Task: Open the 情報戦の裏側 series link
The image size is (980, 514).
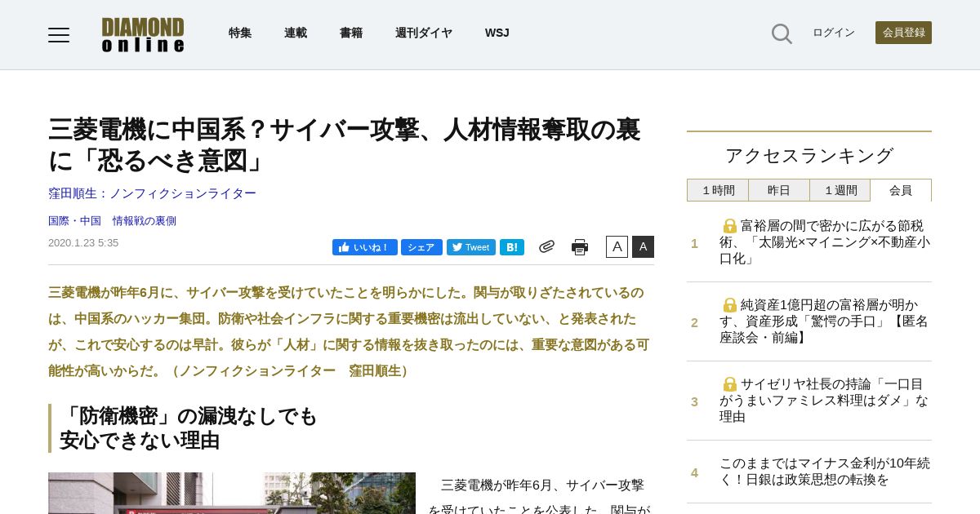Action: click(145, 221)
